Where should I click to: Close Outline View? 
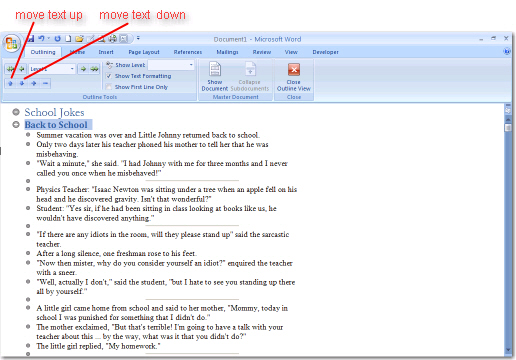294,76
